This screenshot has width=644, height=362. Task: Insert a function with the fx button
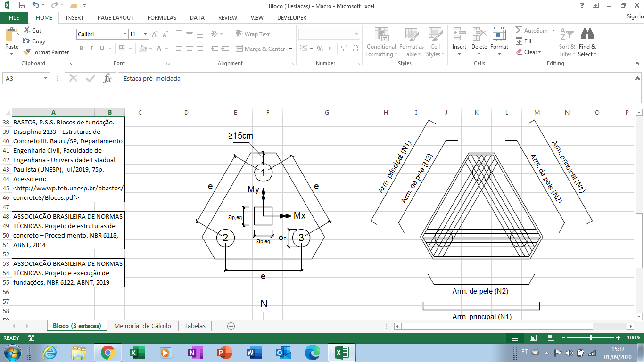[107, 78]
